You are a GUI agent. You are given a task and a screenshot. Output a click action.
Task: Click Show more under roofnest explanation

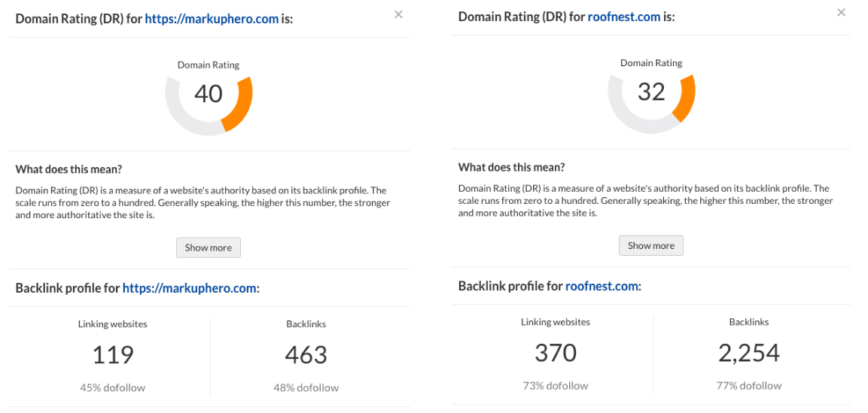pyautogui.click(x=651, y=245)
